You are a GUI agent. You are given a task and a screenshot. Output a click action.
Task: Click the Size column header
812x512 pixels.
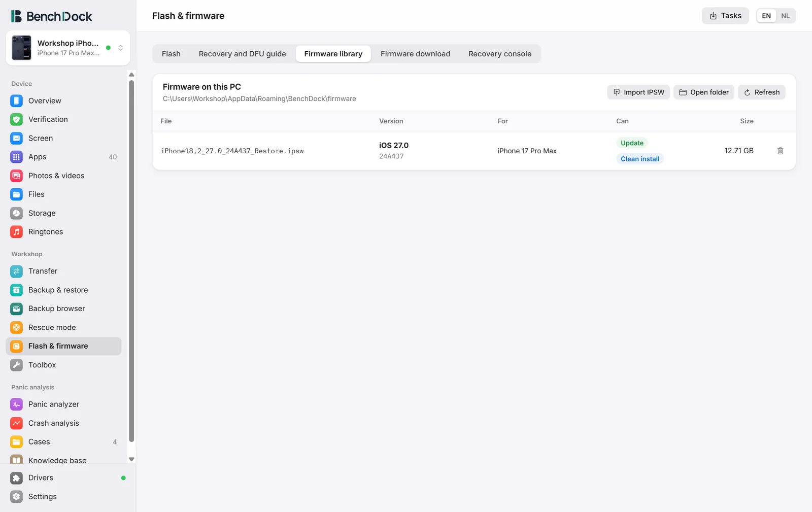pyautogui.click(x=747, y=121)
